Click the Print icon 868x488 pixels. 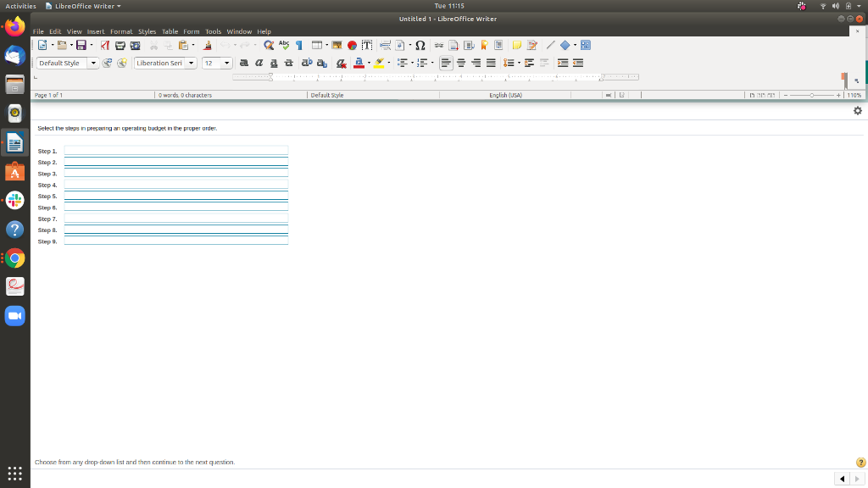coord(120,46)
